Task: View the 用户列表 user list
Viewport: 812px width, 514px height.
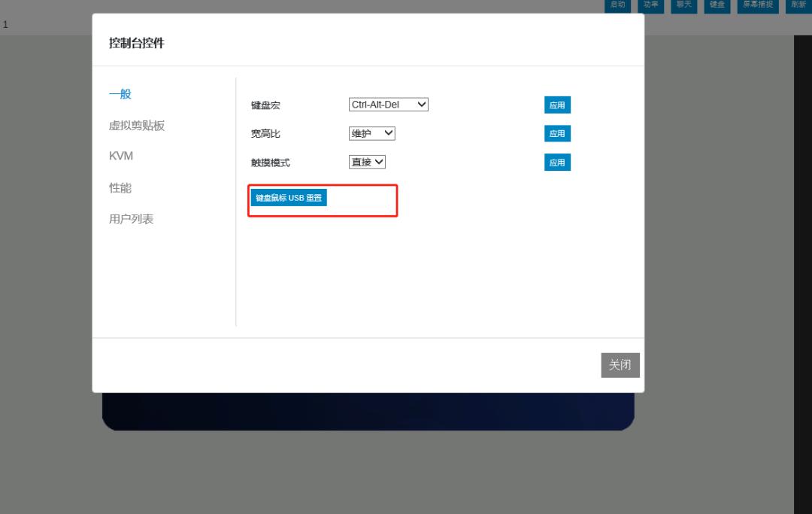Action: pos(131,218)
